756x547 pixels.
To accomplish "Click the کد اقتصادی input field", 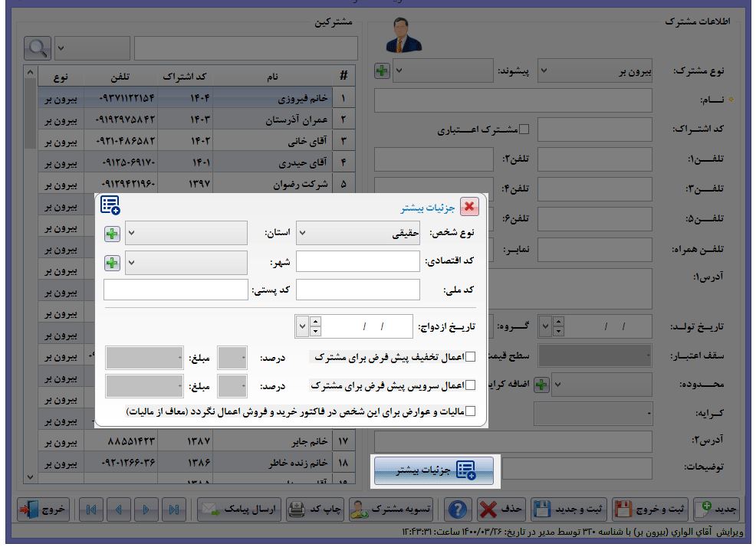I will click(x=358, y=262).
